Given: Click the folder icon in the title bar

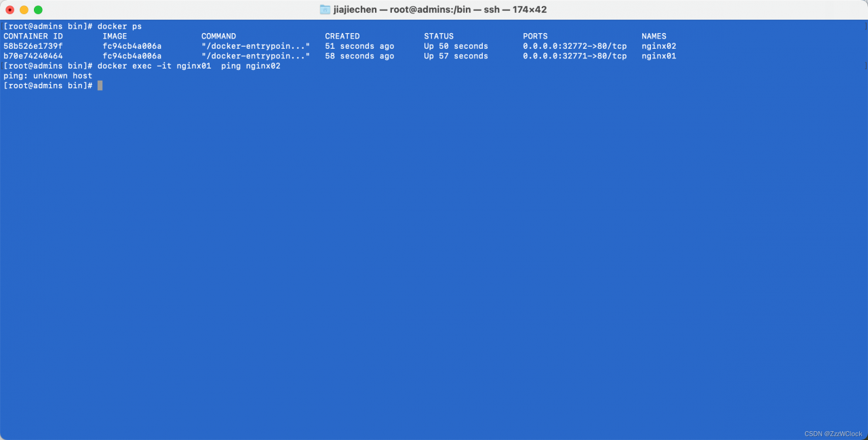Looking at the screenshot, I should (325, 9).
